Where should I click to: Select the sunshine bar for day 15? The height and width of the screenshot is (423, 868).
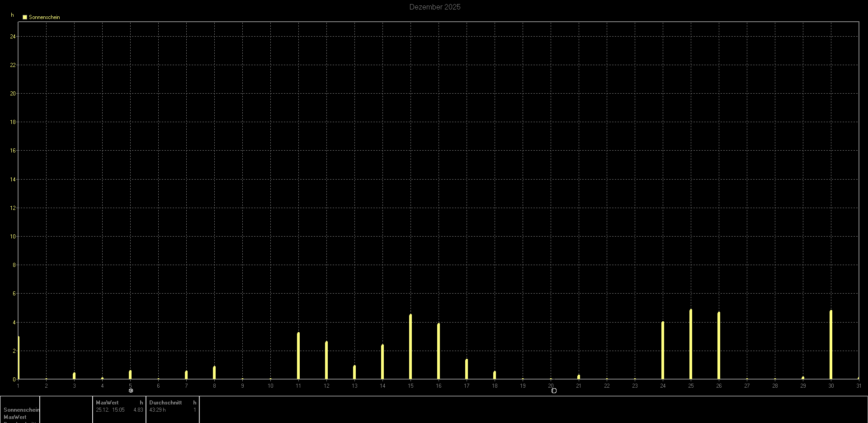pyautogui.click(x=410, y=347)
